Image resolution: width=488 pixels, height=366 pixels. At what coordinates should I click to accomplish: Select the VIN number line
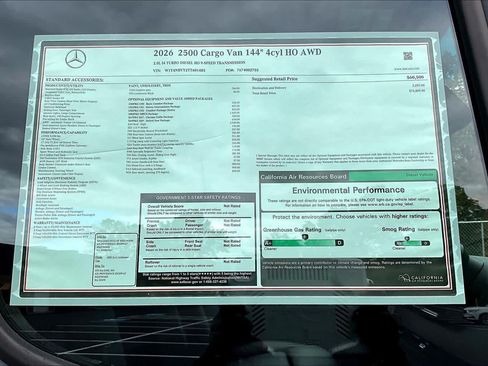coord(179,70)
